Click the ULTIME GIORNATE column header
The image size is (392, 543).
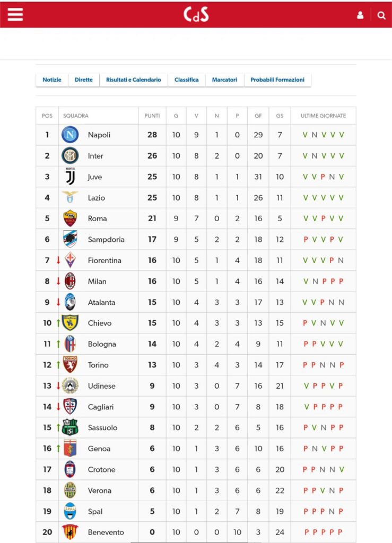coord(323,116)
